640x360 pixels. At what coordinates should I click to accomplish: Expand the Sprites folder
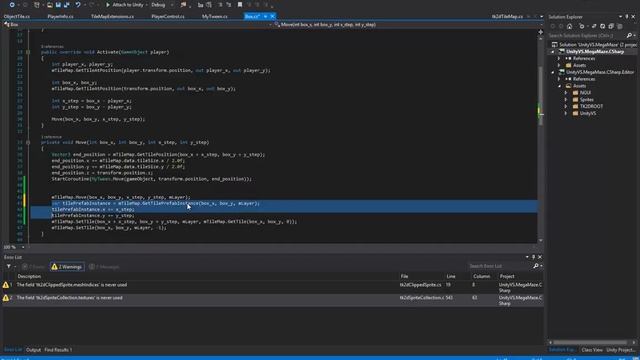pyautogui.click(x=566, y=100)
